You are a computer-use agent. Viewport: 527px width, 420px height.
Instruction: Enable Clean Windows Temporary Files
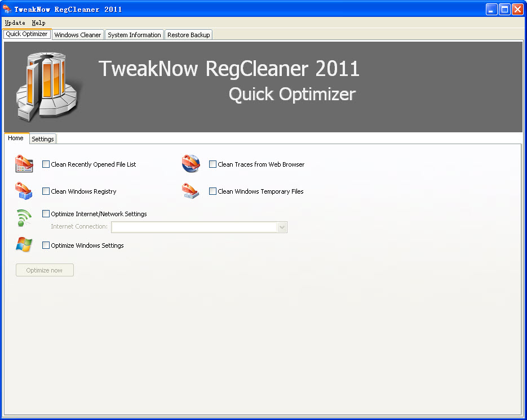[x=212, y=191]
